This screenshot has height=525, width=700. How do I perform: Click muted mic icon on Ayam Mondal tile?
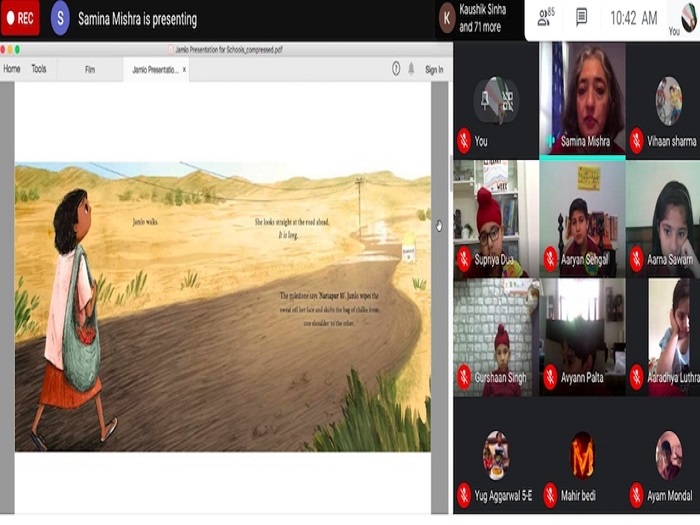[x=637, y=496]
